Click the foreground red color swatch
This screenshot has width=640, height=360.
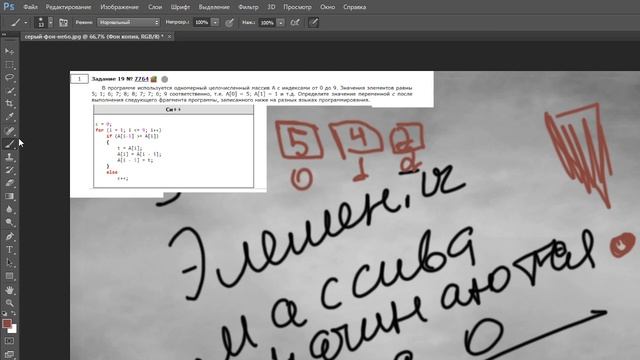[x=7, y=324]
